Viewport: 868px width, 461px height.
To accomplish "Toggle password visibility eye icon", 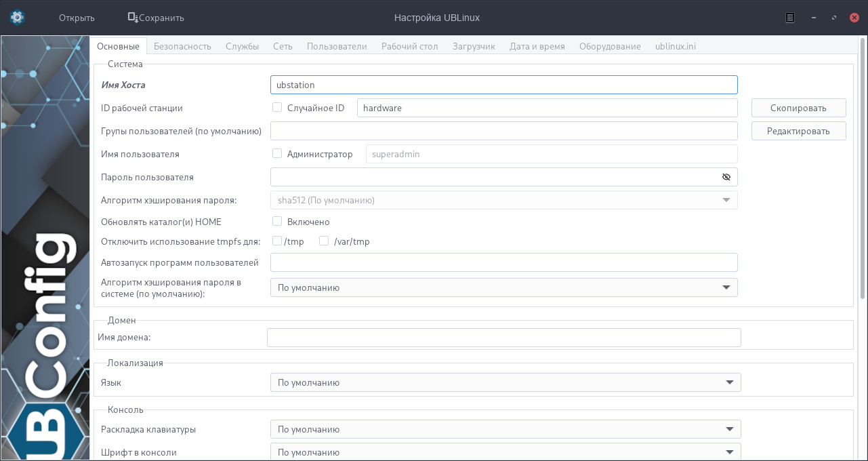I will point(726,177).
